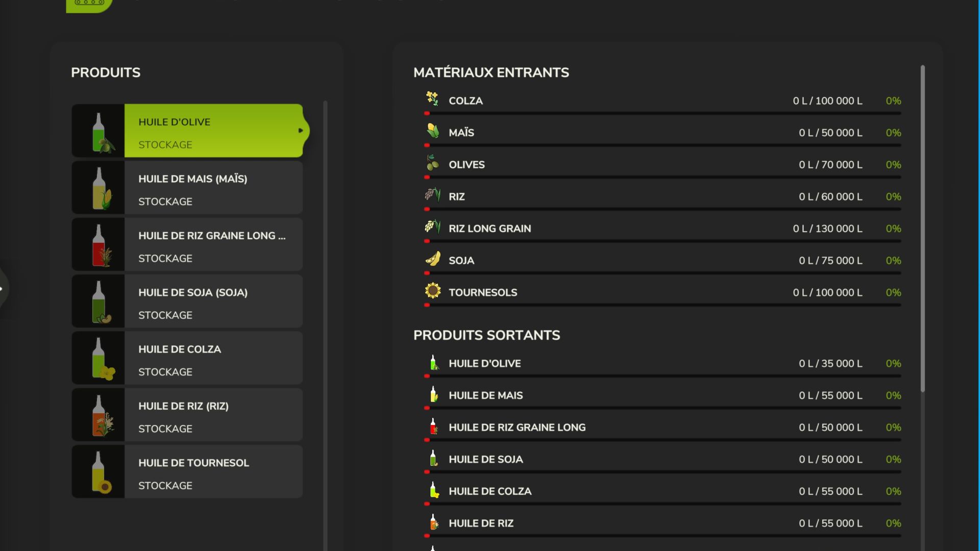Click the Maïs corn cob icon
This screenshot has height=551, width=980.
432,131
